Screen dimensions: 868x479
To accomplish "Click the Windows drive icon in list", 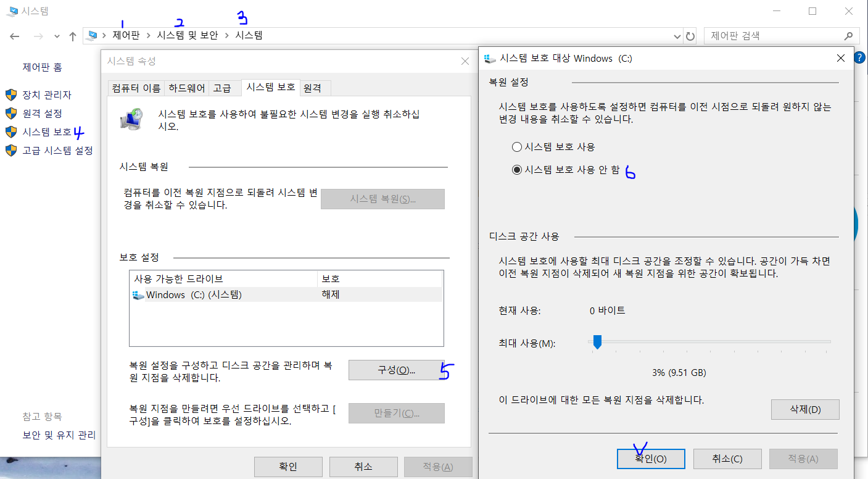I will [138, 294].
